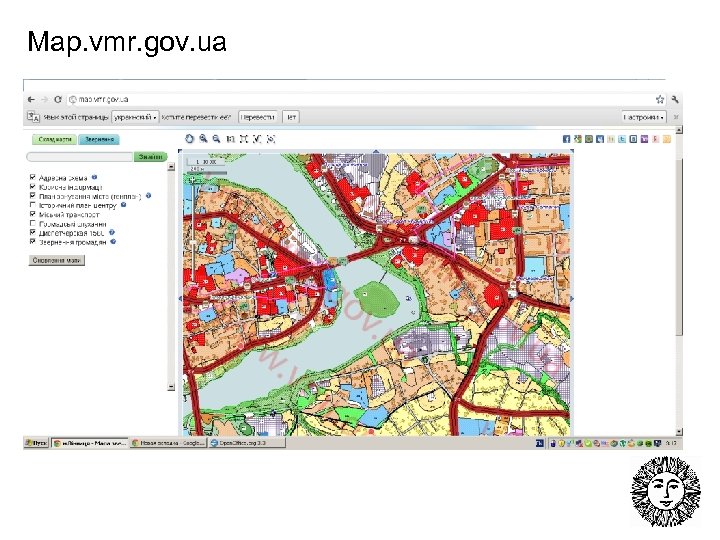
Task: Go back with the browser back arrow
Action: [x=31, y=99]
